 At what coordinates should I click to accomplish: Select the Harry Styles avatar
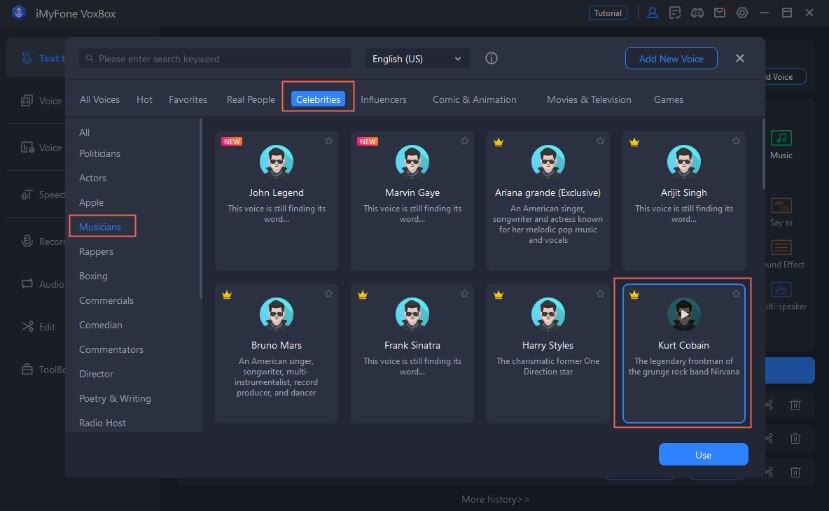tap(548, 314)
